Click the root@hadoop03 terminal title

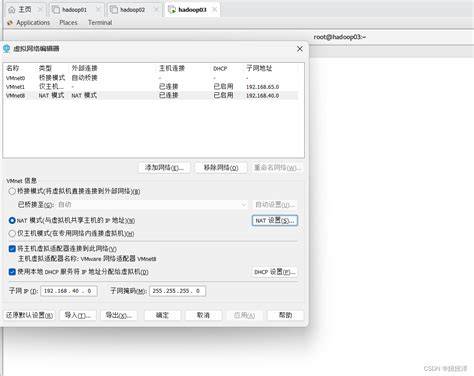340,37
